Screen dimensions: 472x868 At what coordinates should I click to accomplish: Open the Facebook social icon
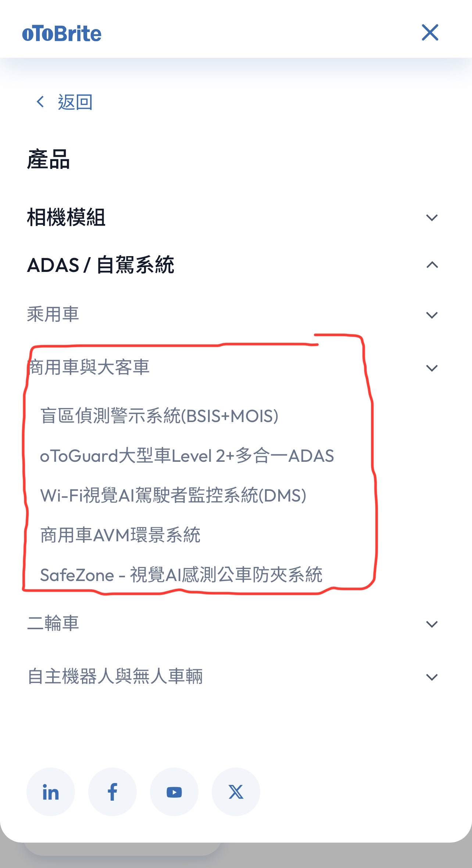tap(112, 792)
